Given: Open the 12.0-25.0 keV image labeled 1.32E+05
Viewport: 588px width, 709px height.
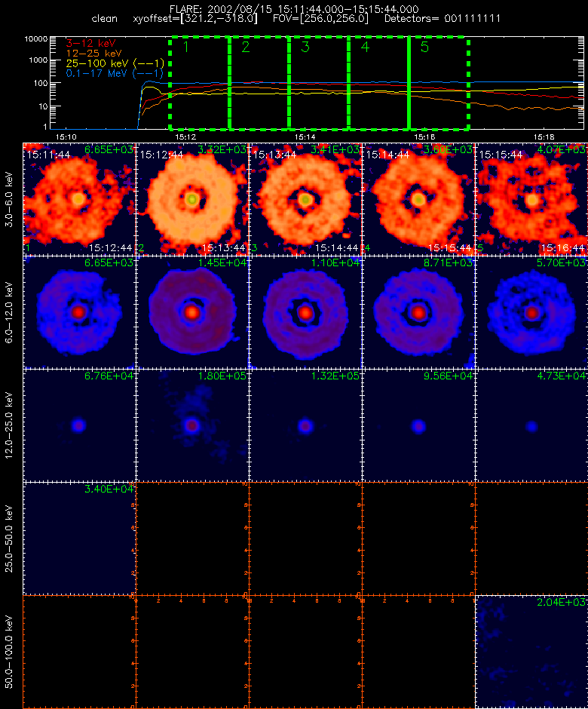Looking at the screenshot, I should pos(305,425).
